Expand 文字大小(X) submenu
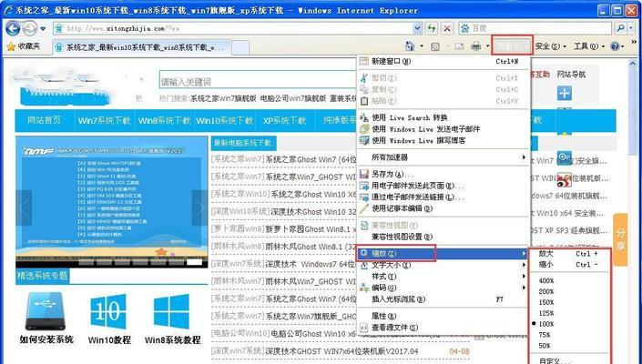The image size is (642, 364). (443, 265)
